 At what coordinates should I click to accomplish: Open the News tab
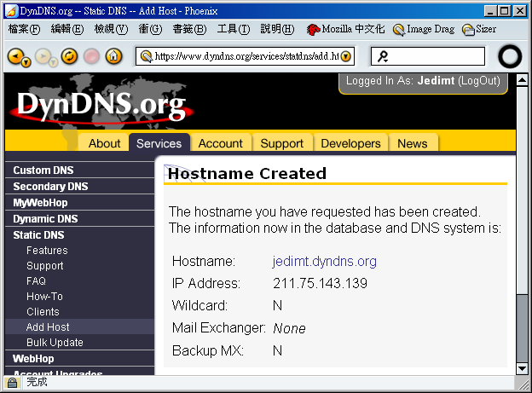[x=413, y=143]
